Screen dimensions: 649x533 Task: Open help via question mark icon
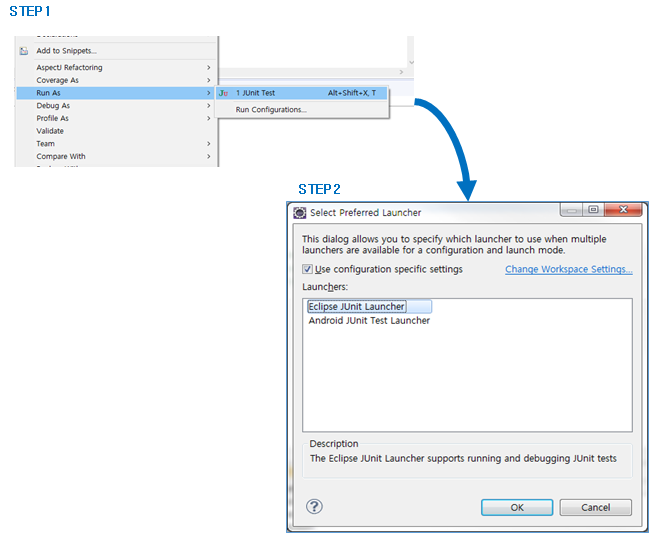314,507
